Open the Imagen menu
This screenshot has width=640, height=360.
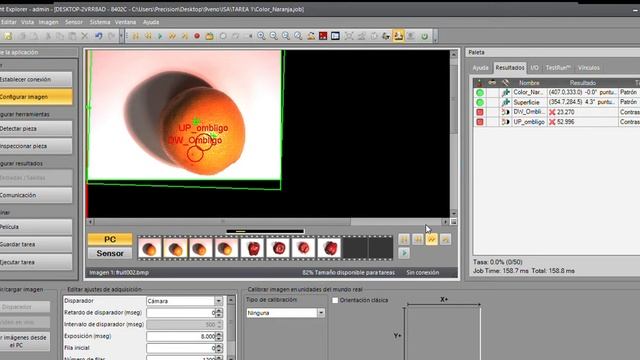49,22
